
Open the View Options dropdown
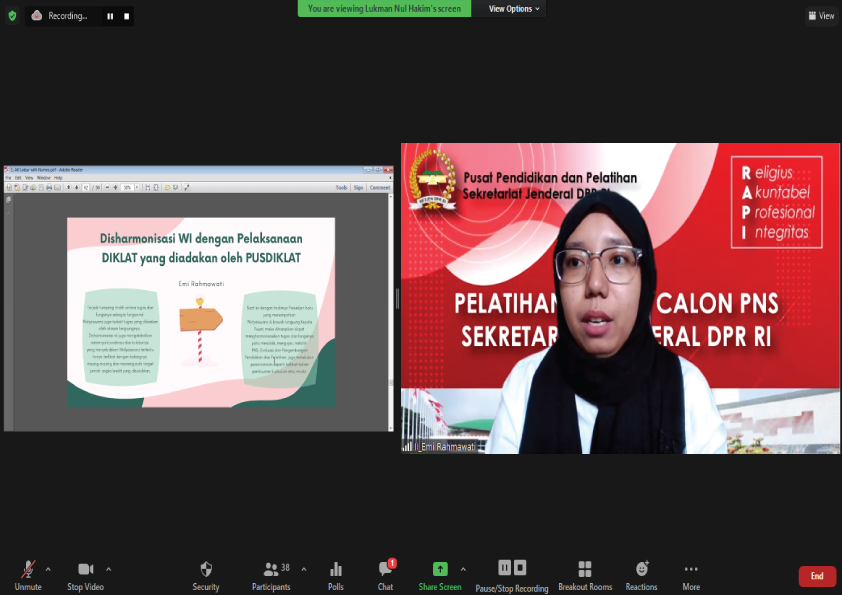point(514,9)
